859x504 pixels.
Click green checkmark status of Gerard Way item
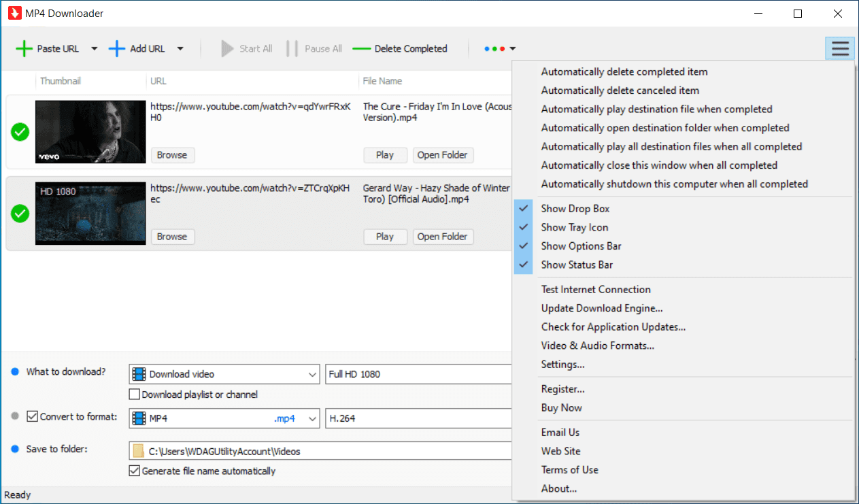pyautogui.click(x=20, y=214)
